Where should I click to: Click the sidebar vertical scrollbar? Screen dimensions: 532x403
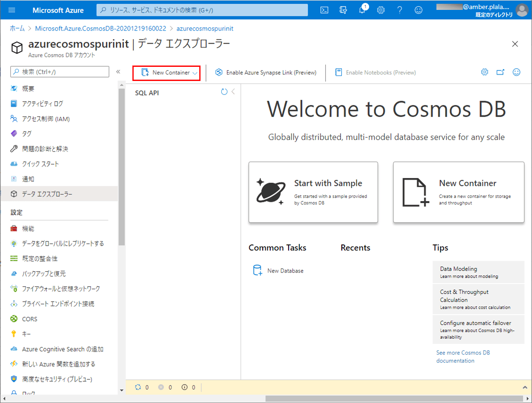(x=122, y=166)
